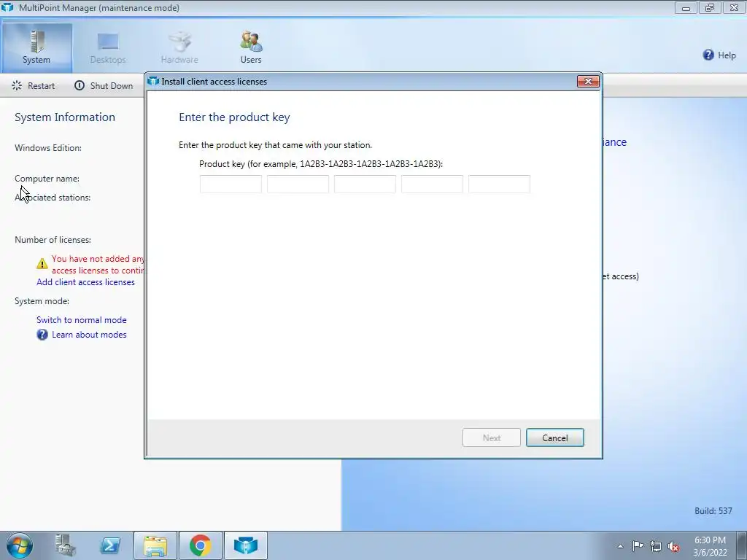Show hidden tray icons arrow
The width and height of the screenshot is (747, 560).
pos(620,546)
